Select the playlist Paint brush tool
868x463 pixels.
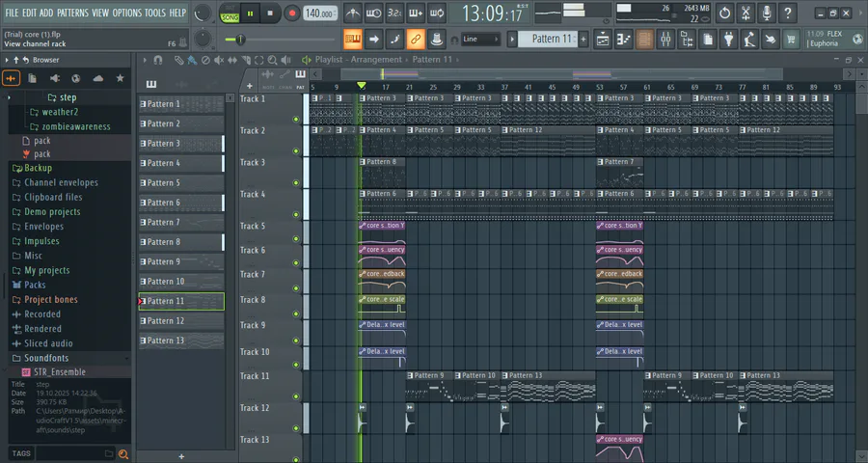point(192,60)
